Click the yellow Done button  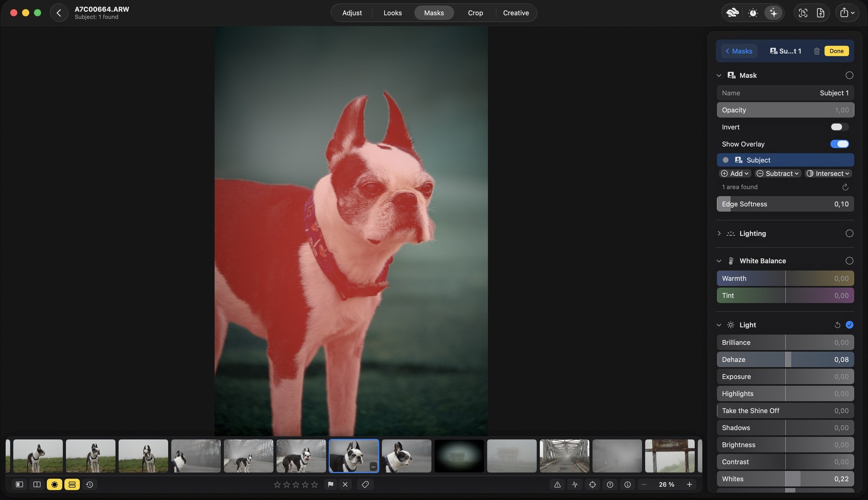pyautogui.click(x=836, y=51)
